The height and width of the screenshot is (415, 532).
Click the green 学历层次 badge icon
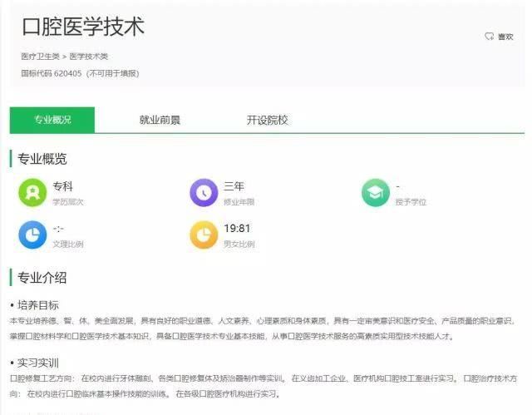point(32,193)
